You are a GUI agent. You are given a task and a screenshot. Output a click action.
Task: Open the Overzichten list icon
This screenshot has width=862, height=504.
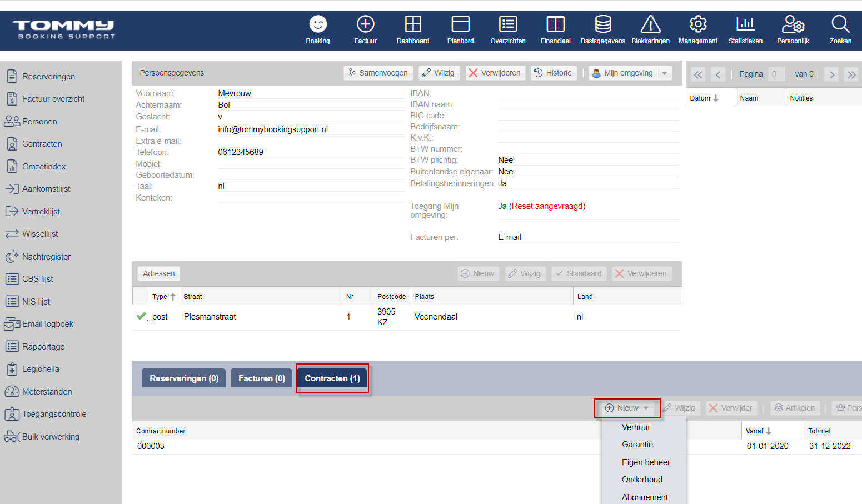pos(508,24)
